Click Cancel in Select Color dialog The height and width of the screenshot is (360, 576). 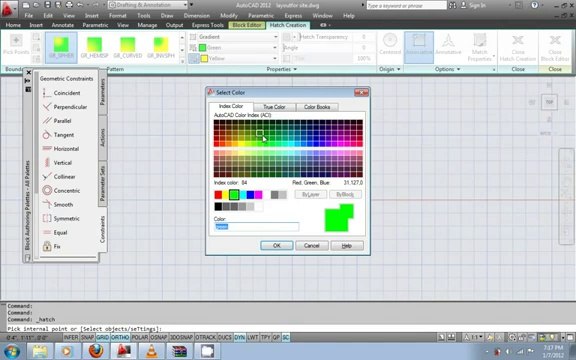(312, 245)
